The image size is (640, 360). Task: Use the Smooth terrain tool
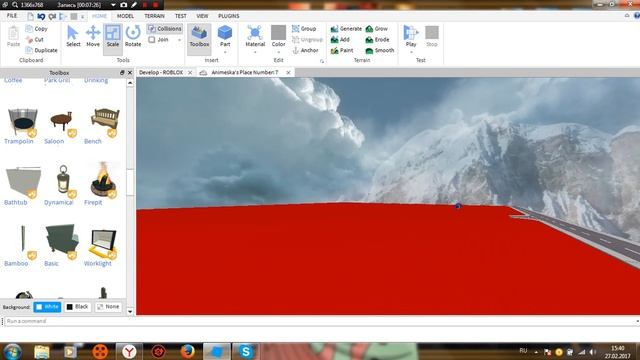point(380,50)
